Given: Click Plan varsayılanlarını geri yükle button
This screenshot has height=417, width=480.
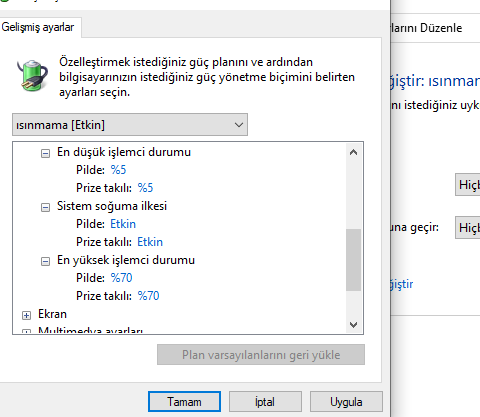Looking at the screenshot, I should [261, 355].
